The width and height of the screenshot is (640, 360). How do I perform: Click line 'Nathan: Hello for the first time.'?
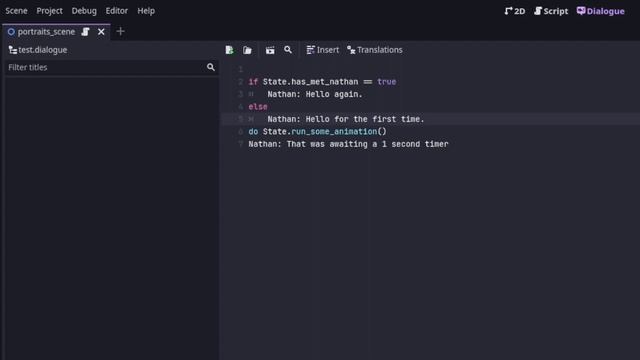point(346,119)
